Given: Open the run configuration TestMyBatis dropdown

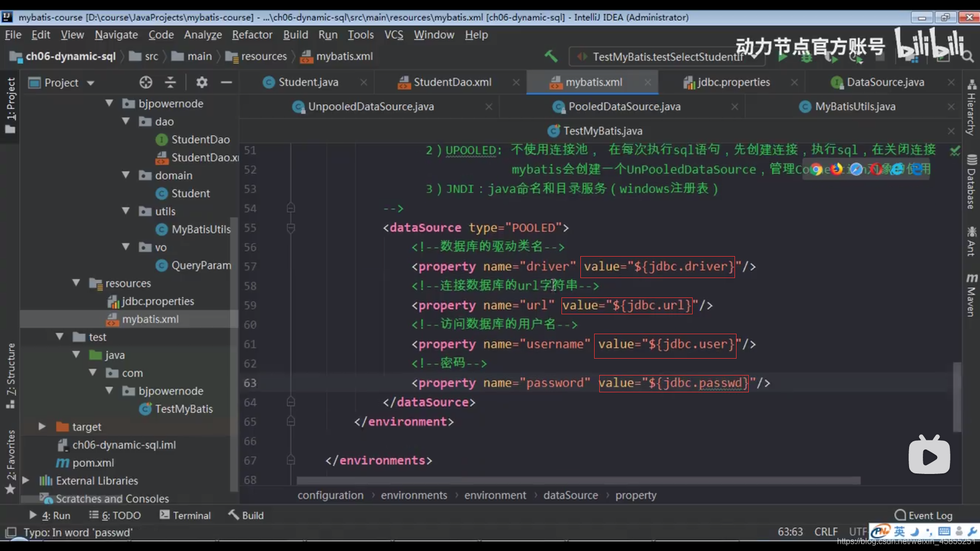Looking at the screenshot, I should (667, 57).
